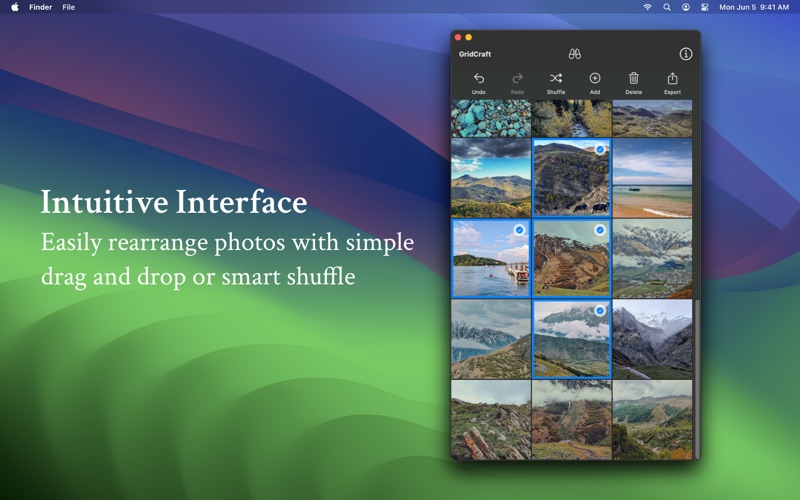Minimize GridCraft with the yellow button
800x500 pixels.
pos(468,37)
